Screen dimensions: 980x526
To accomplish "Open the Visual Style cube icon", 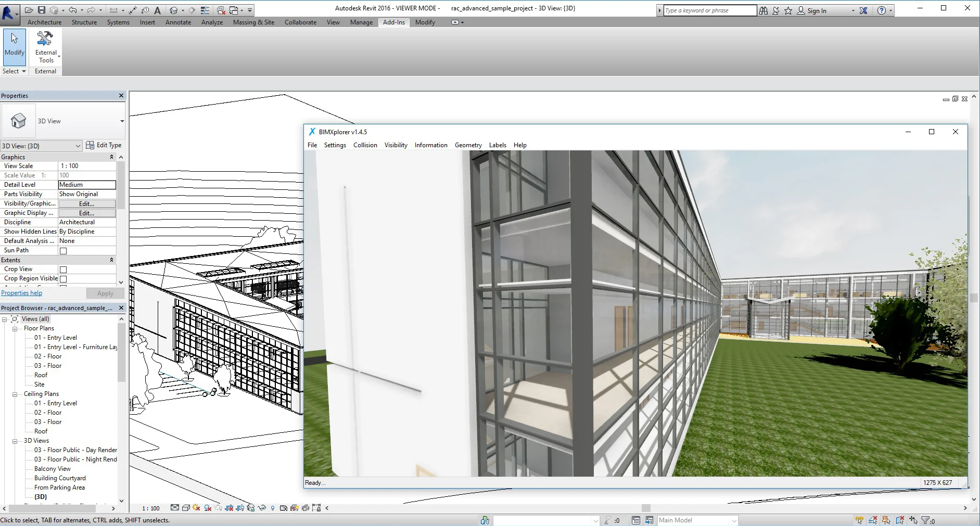I will coord(185,508).
